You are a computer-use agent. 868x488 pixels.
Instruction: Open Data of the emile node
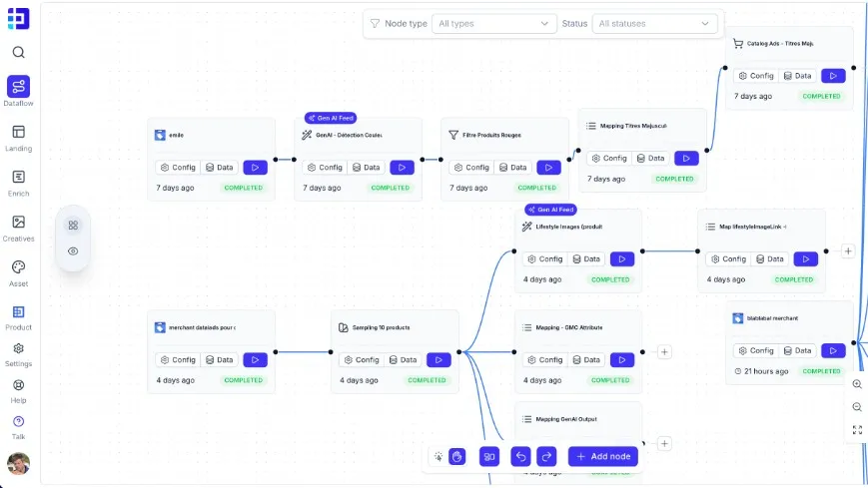tap(219, 167)
